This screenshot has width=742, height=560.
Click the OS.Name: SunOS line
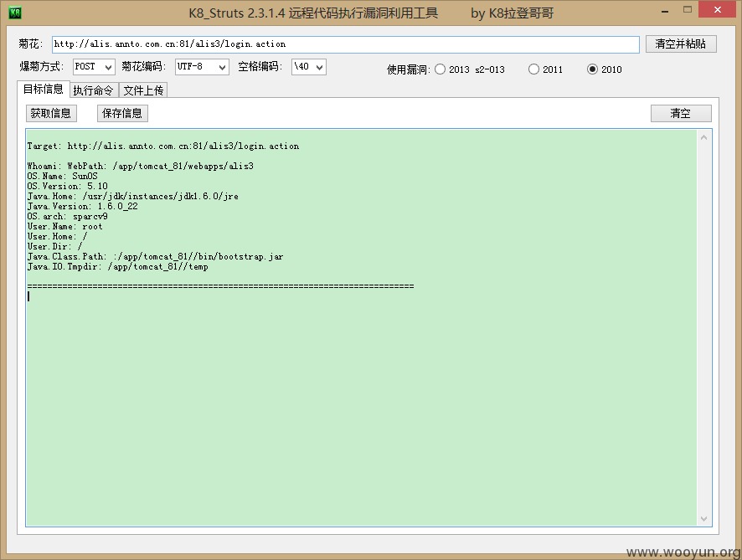(63, 176)
